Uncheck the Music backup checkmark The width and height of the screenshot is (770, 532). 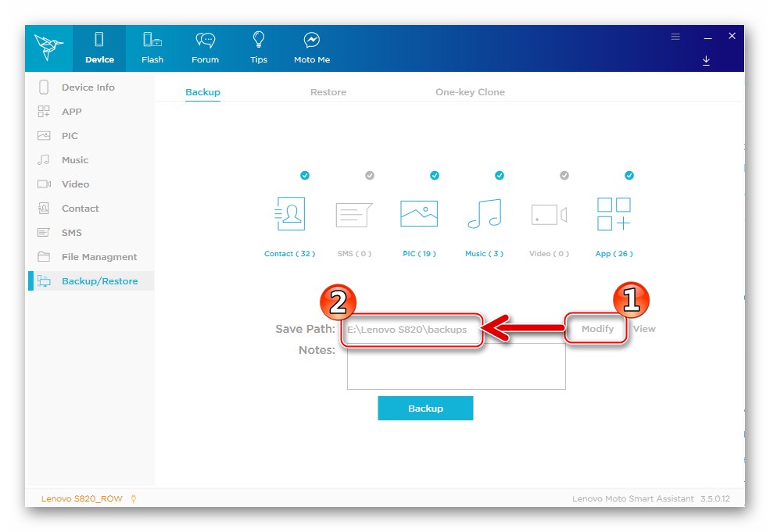(x=500, y=175)
